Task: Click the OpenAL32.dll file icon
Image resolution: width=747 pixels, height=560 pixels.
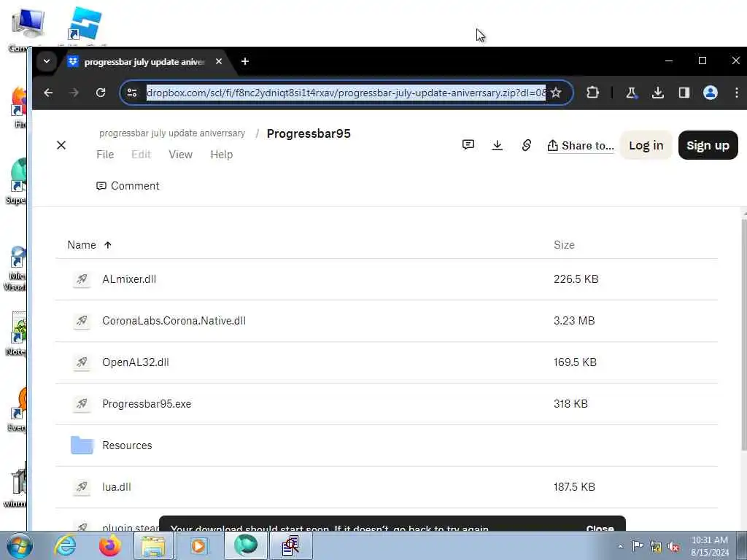Action: tap(82, 362)
